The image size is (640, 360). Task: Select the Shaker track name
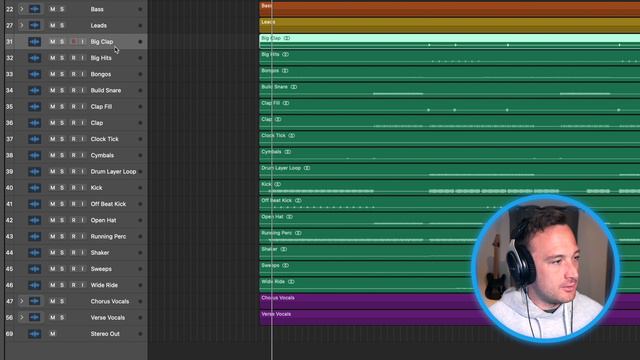point(100,253)
